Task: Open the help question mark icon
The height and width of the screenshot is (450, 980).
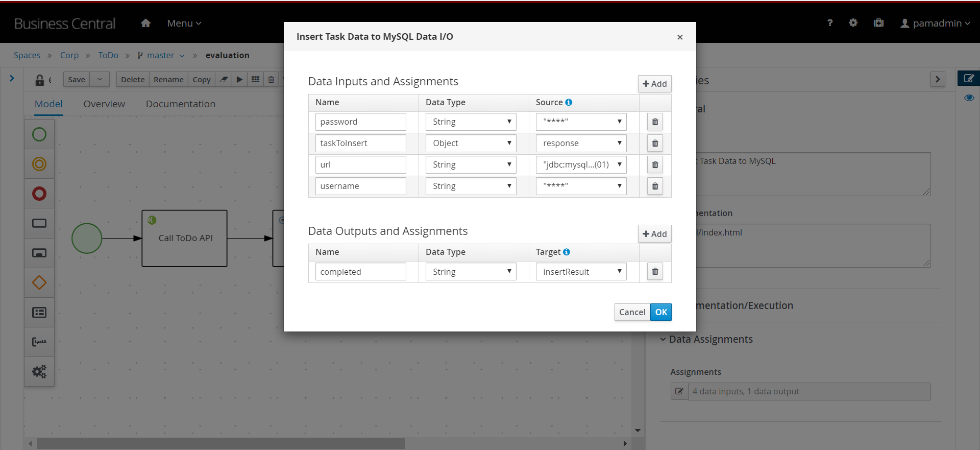Action: [x=830, y=23]
